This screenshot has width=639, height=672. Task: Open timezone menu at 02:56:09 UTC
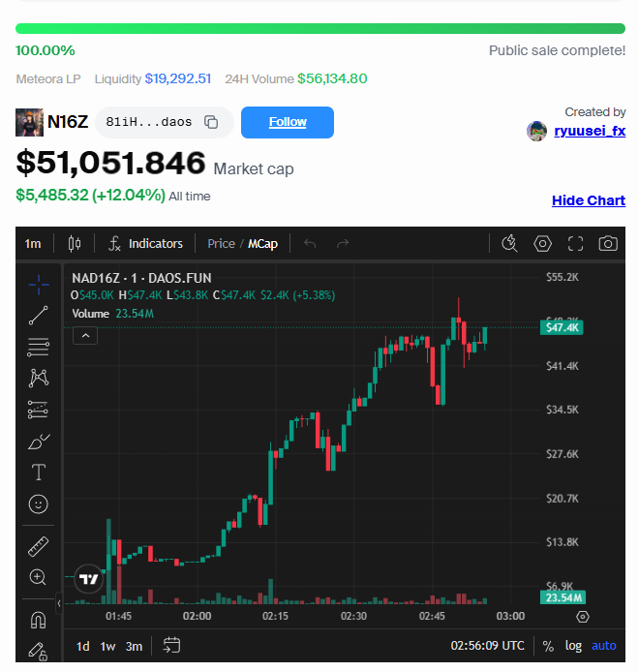click(x=487, y=646)
